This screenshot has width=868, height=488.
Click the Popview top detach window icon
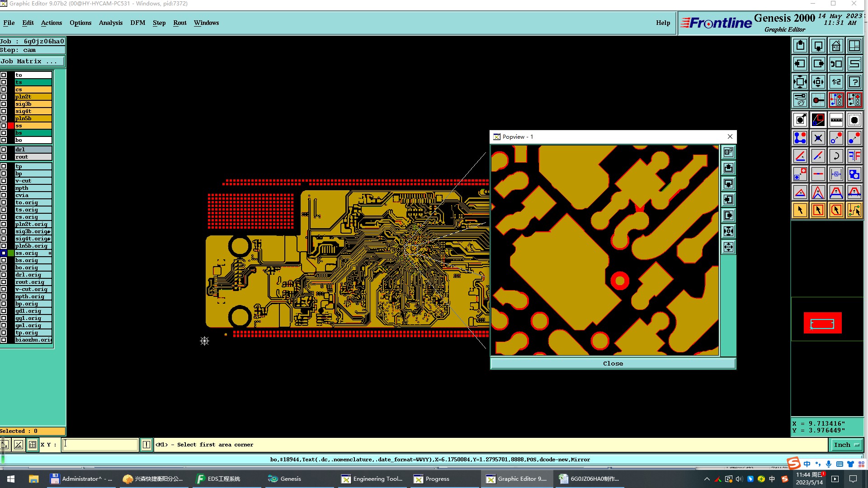pos(728,152)
